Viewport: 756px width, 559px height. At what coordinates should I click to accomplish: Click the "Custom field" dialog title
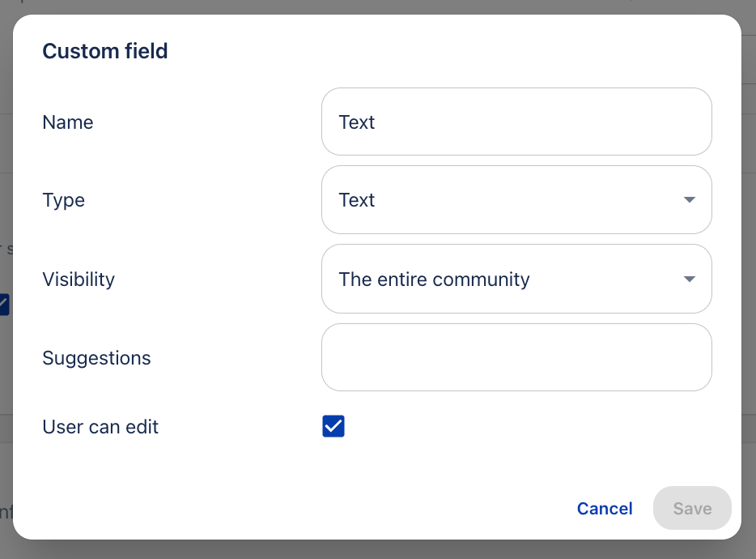105,51
